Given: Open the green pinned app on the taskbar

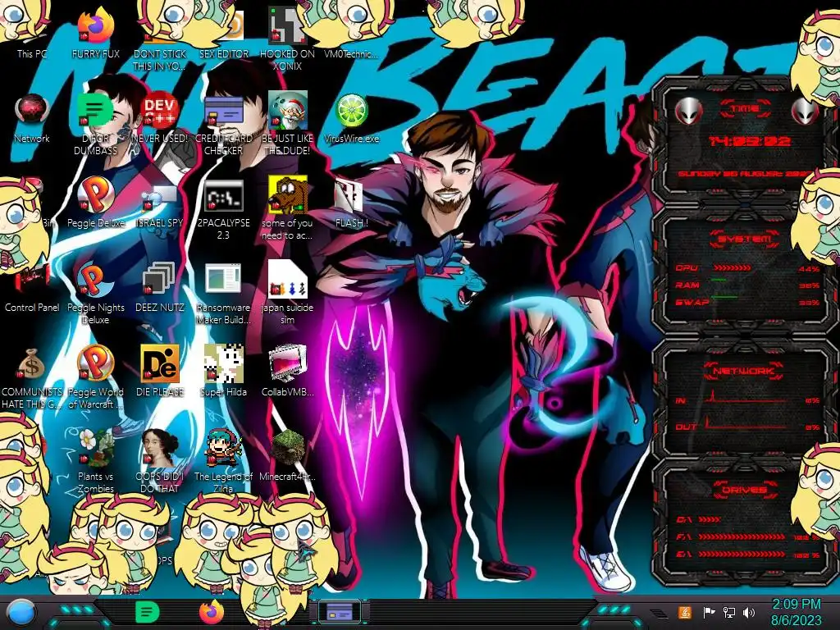Looking at the screenshot, I should 147,612.
